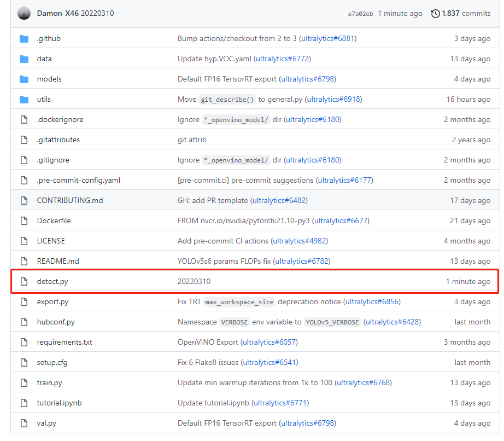Screen dimensions: 504x441
Task: Open the detect.py file
Action: (52, 282)
